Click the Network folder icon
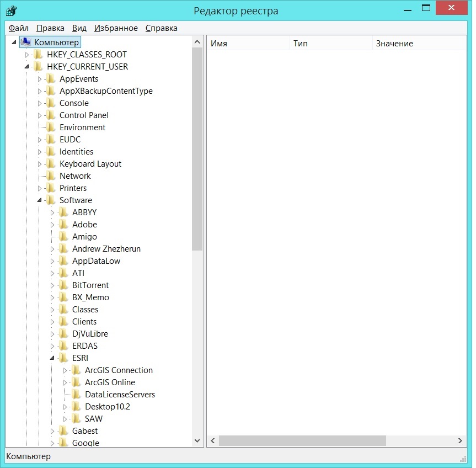The height and width of the screenshot is (468, 476). (51, 176)
